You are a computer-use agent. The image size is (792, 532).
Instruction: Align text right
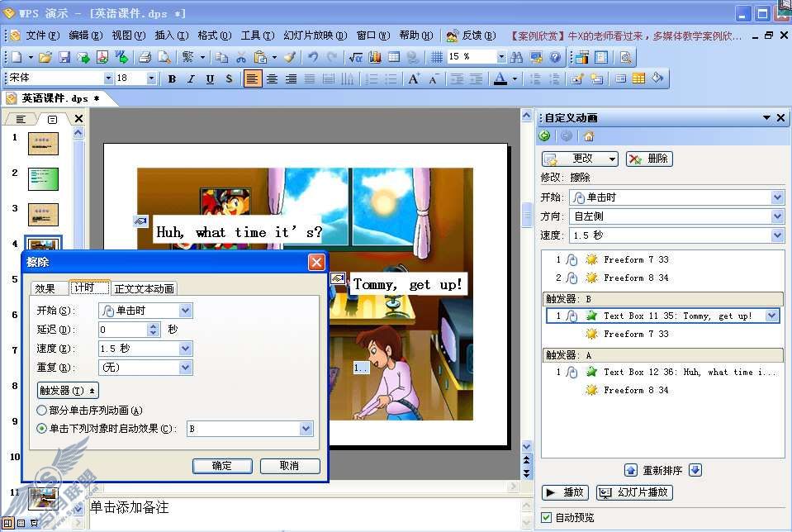pyautogui.click(x=291, y=78)
